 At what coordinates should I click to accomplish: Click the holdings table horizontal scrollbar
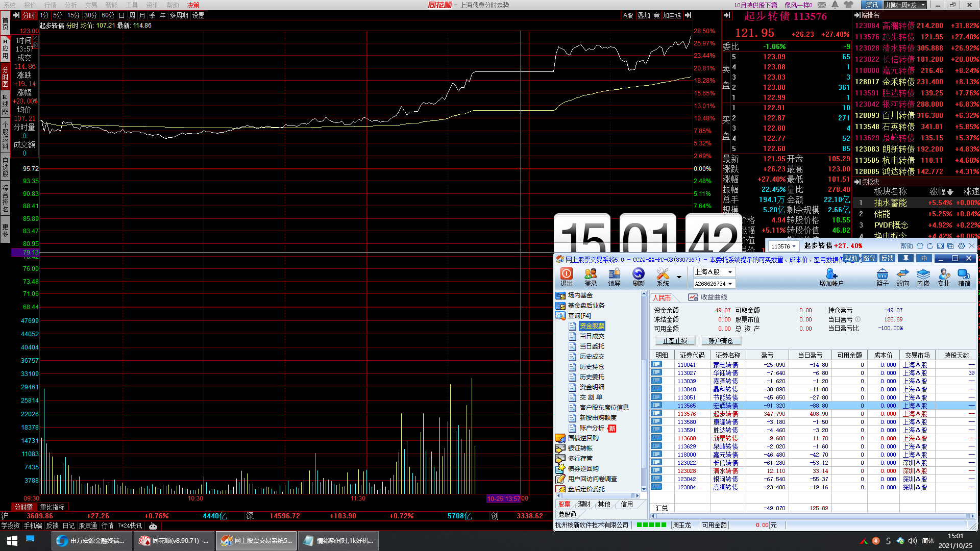812,516
